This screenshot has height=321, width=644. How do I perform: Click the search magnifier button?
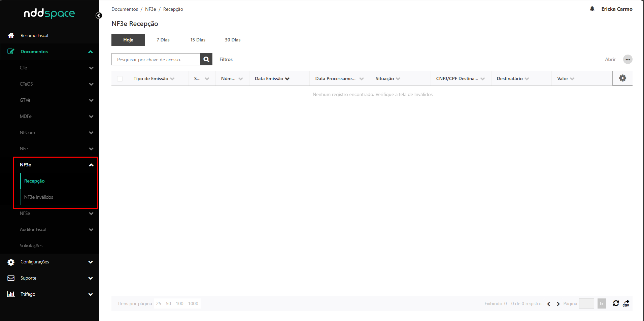point(206,59)
